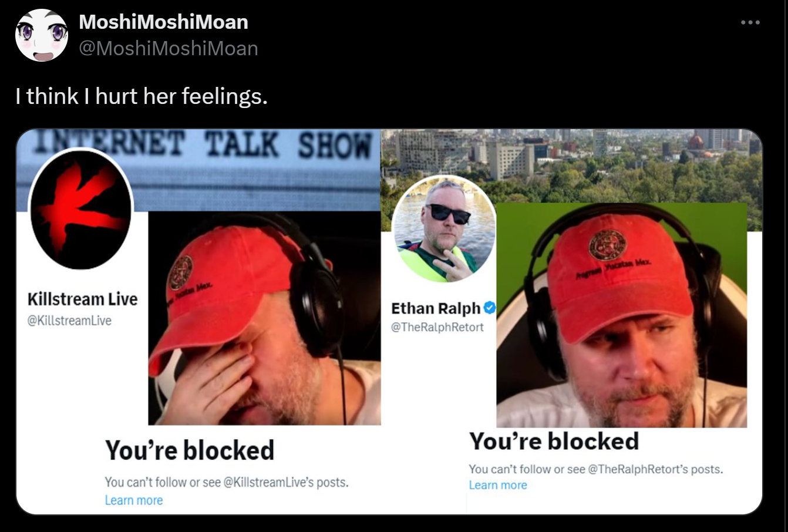Open the MoshiMoshiMoan display name
The width and height of the screenshot is (788, 532).
pyautogui.click(x=163, y=22)
